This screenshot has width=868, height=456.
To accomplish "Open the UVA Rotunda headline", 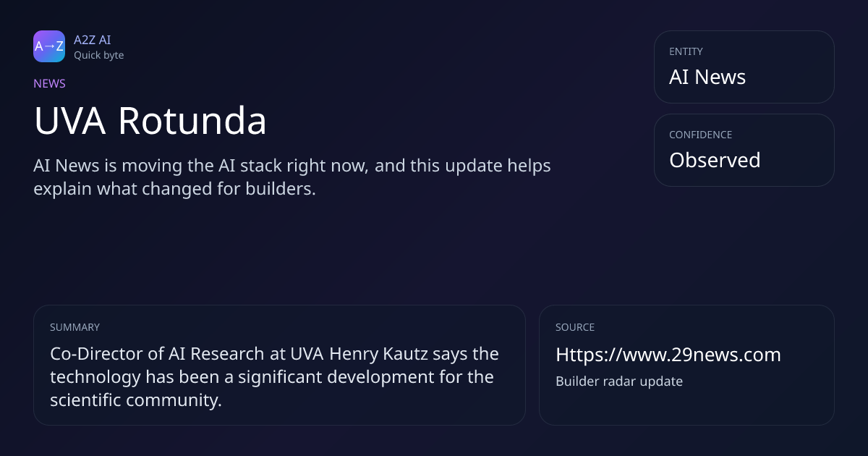I will pyautogui.click(x=150, y=121).
